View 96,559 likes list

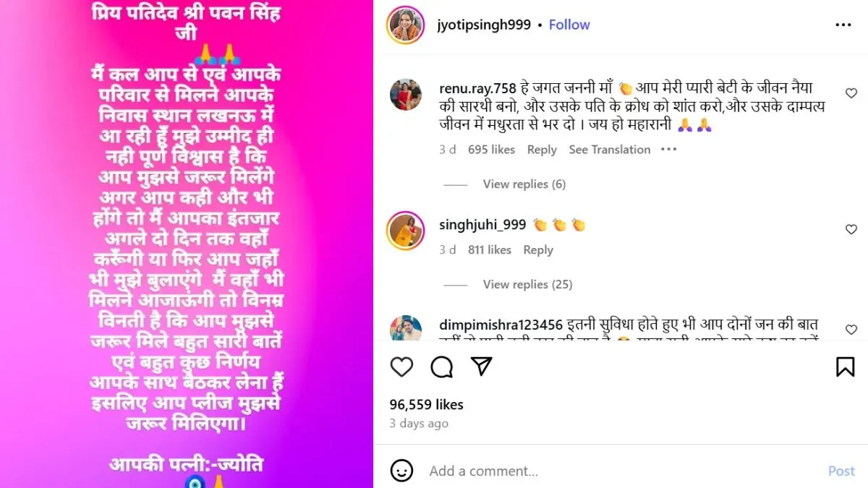[x=427, y=405]
